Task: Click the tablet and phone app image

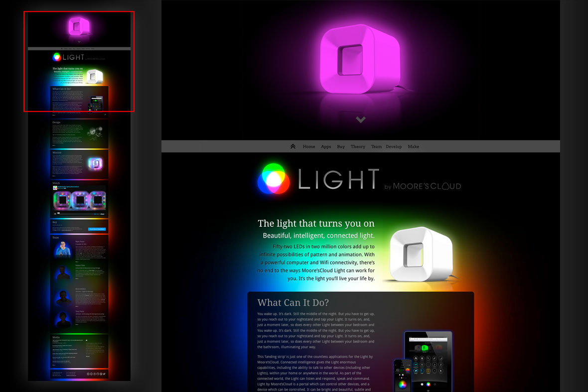Action: (x=423, y=361)
